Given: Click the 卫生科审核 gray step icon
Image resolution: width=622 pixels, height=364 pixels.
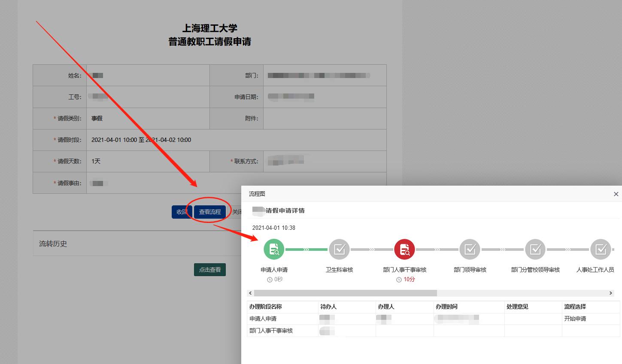Looking at the screenshot, I should (x=340, y=250).
